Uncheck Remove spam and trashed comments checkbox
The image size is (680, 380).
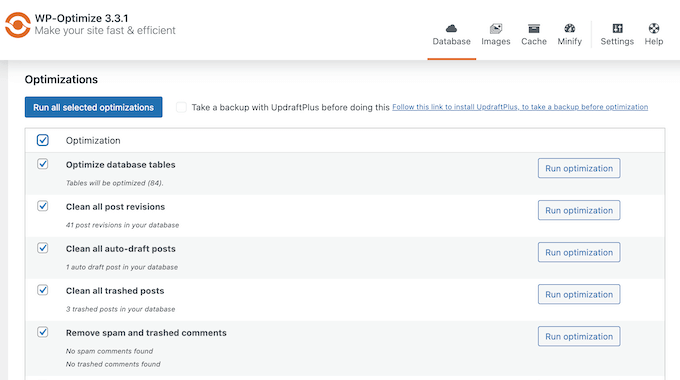pyautogui.click(x=42, y=332)
